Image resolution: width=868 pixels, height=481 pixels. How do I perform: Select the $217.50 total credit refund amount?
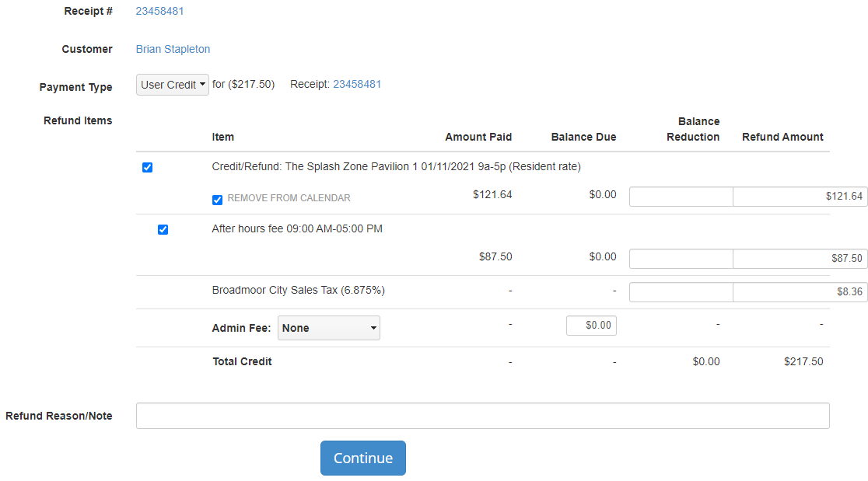click(x=803, y=361)
